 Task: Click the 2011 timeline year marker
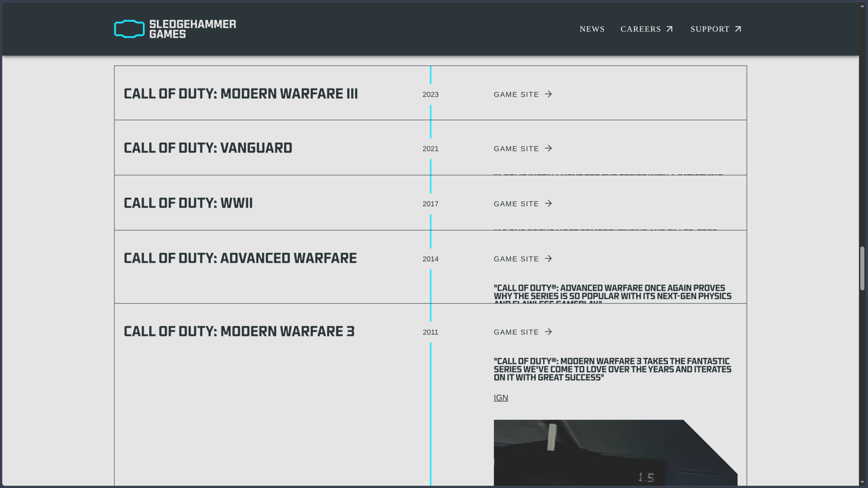click(430, 332)
